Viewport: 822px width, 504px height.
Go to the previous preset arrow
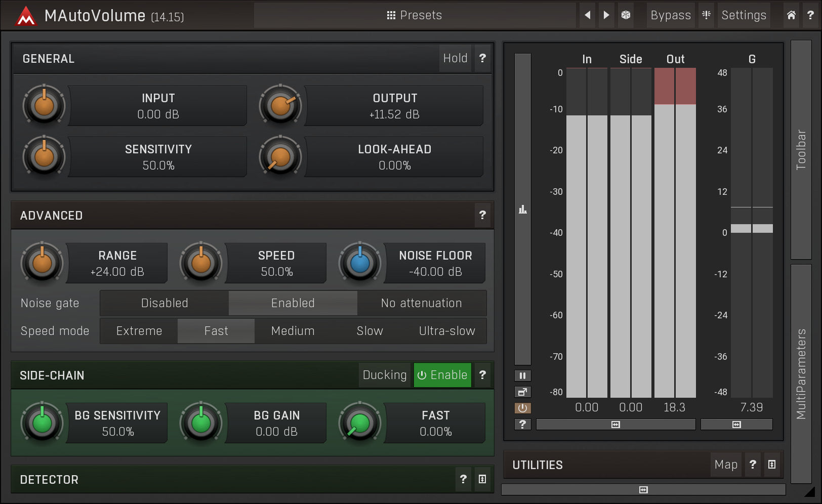click(x=587, y=15)
